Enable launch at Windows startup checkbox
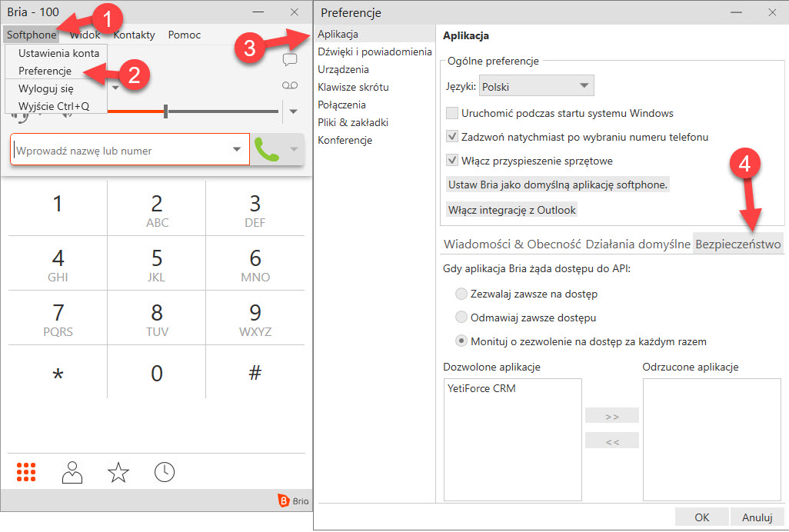789x532 pixels. point(452,113)
